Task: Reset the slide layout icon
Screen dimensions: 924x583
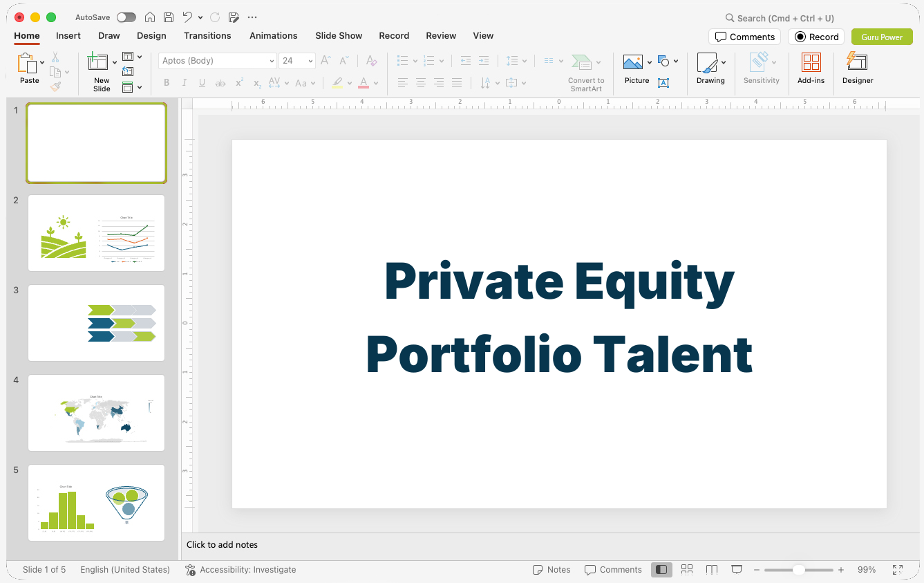Action: (128, 71)
